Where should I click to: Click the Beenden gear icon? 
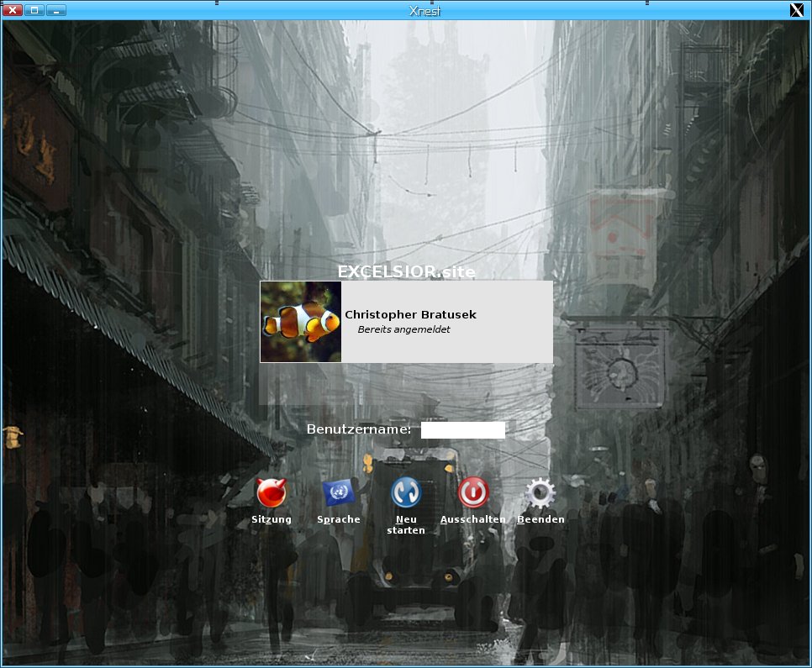540,492
